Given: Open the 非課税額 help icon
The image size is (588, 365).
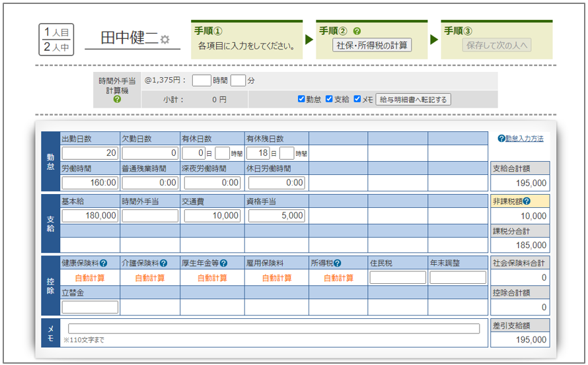Looking at the screenshot, I should [527, 201].
